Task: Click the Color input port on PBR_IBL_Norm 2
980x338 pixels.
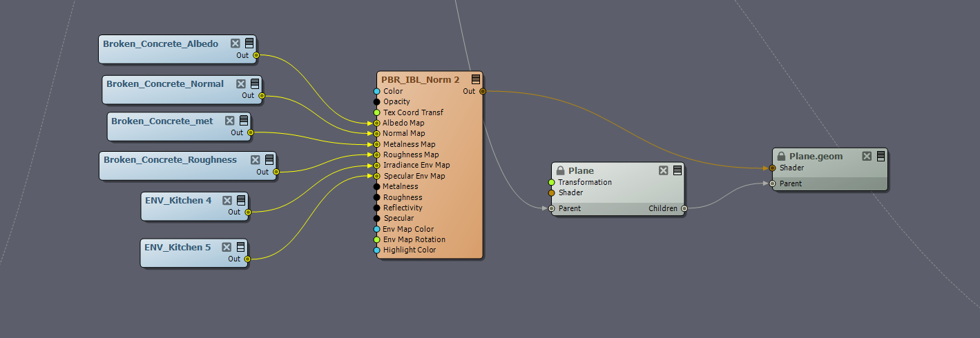Action: pyautogui.click(x=376, y=91)
